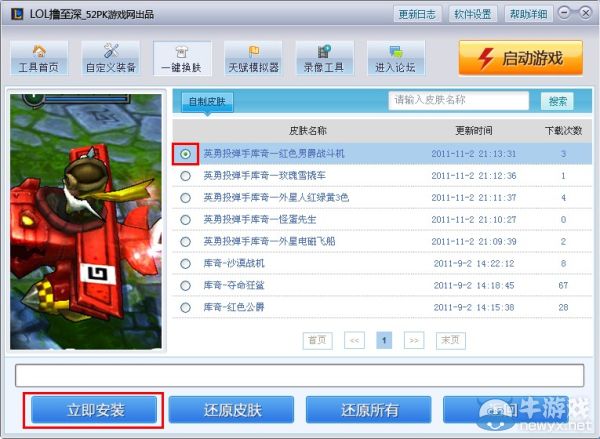
Task: Focus the skin name search field
Action: point(458,100)
